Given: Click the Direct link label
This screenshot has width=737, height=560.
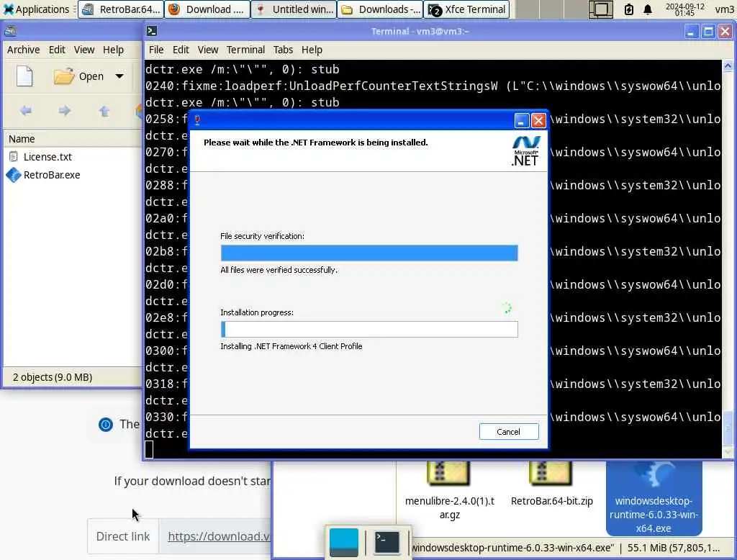Looking at the screenshot, I should coord(123,536).
